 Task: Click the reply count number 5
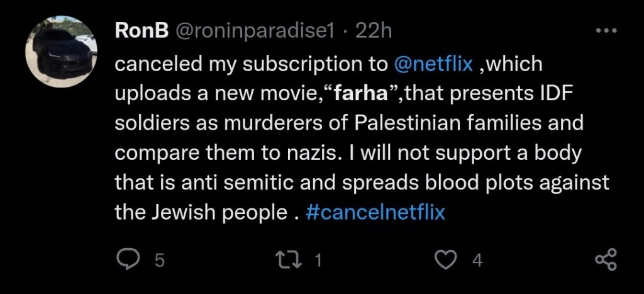tap(159, 260)
